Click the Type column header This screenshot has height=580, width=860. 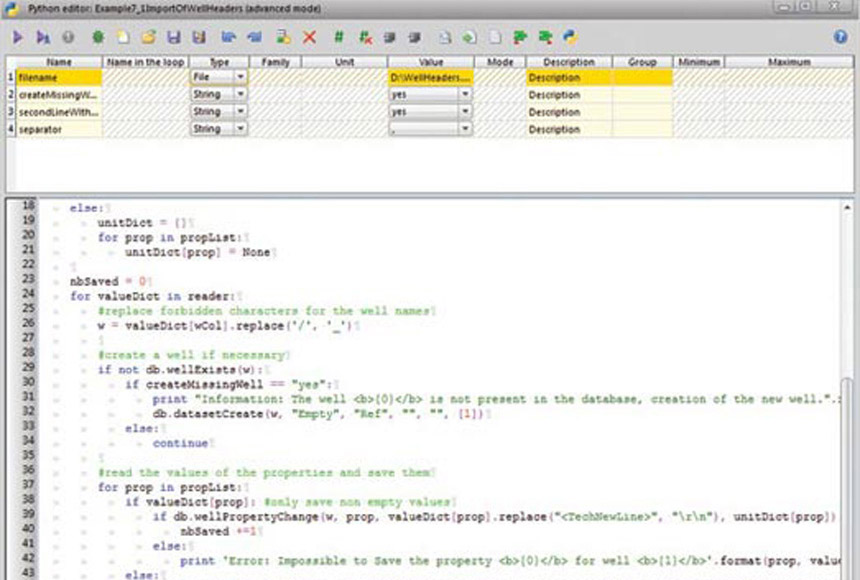(219, 62)
